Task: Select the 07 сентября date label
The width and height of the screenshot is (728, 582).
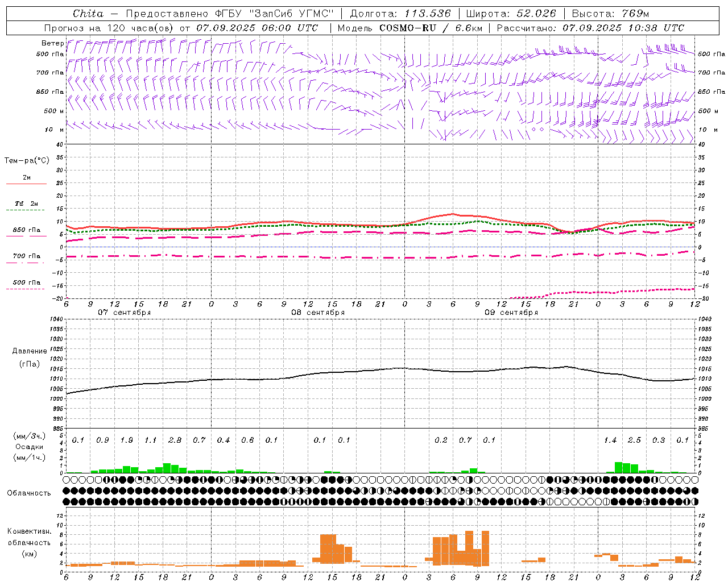Action: [124, 313]
